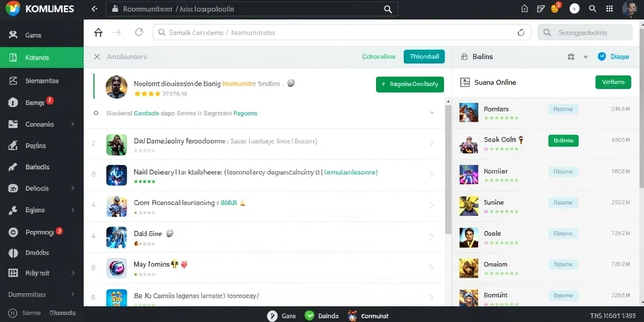Click the Naitl Deleary game thumbnail
This screenshot has height=322, width=644.
[x=116, y=175]
